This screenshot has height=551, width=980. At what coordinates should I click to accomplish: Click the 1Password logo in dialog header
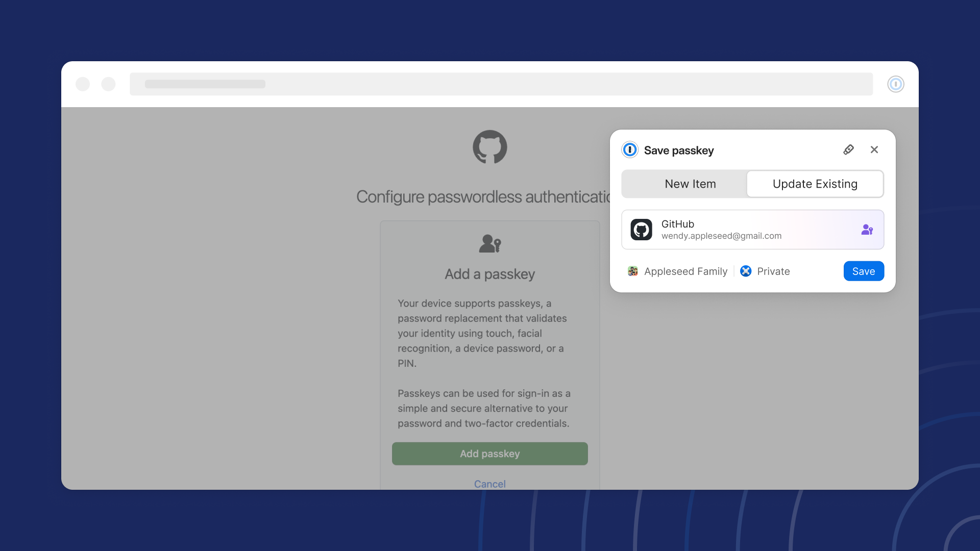point(630,149)
